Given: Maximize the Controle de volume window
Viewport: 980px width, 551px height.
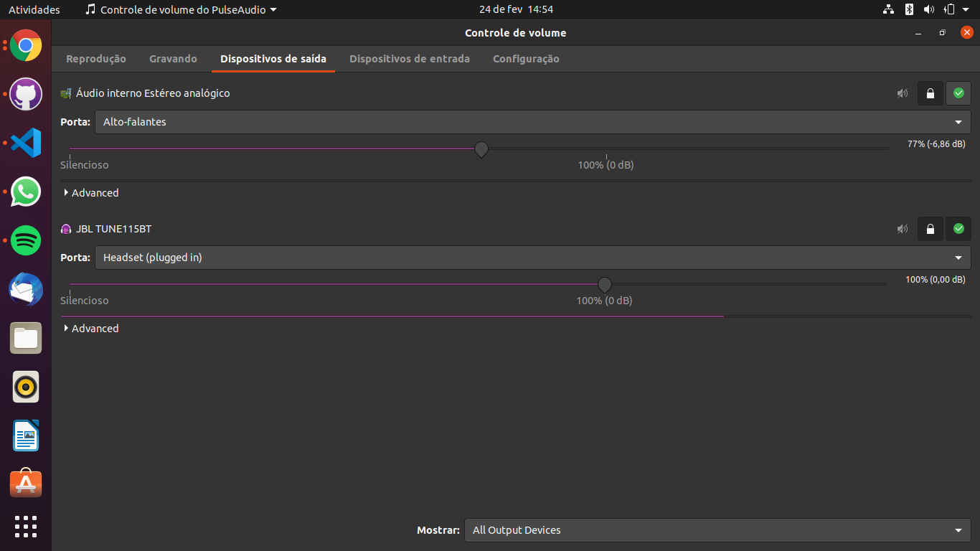Looking at the screenshot, I should point(943,33).
